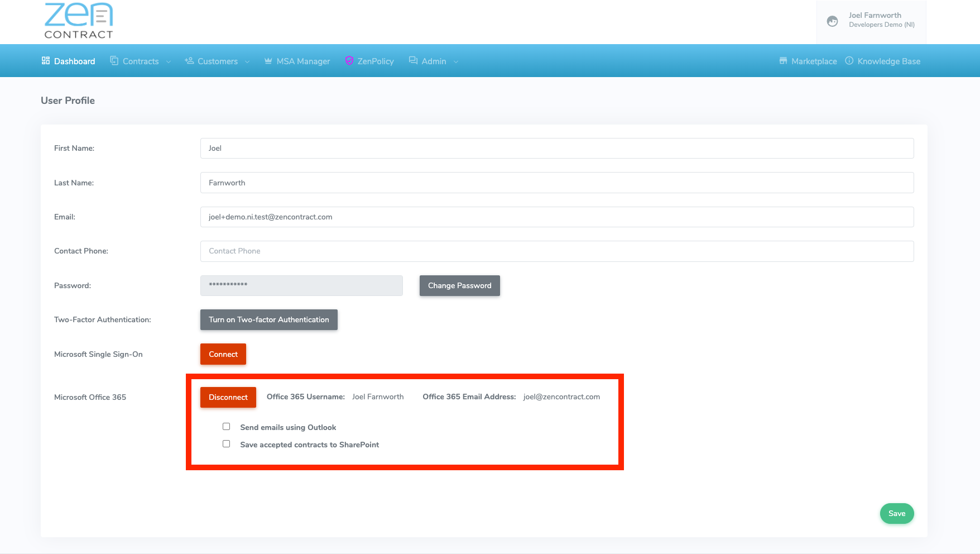980x554 pixels.
Task: Open the Knowledge Base
Action: click(882, 60)
